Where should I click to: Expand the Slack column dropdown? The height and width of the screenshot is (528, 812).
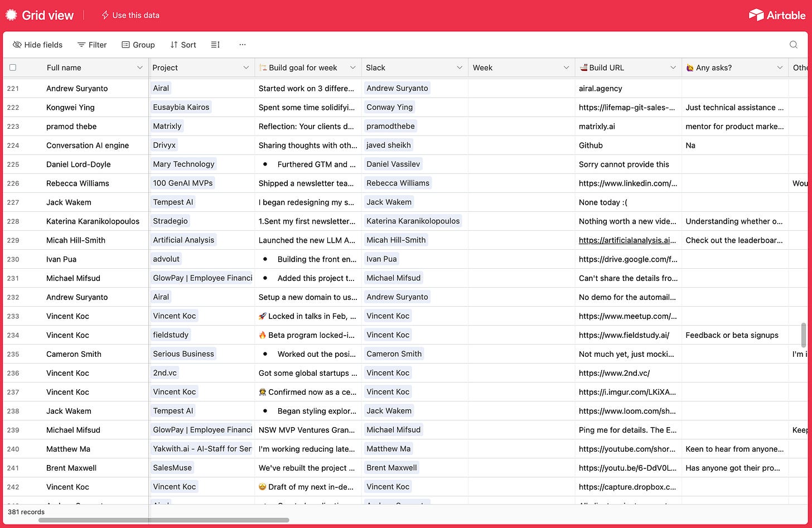pyautogui.click(x=460, y=67)
